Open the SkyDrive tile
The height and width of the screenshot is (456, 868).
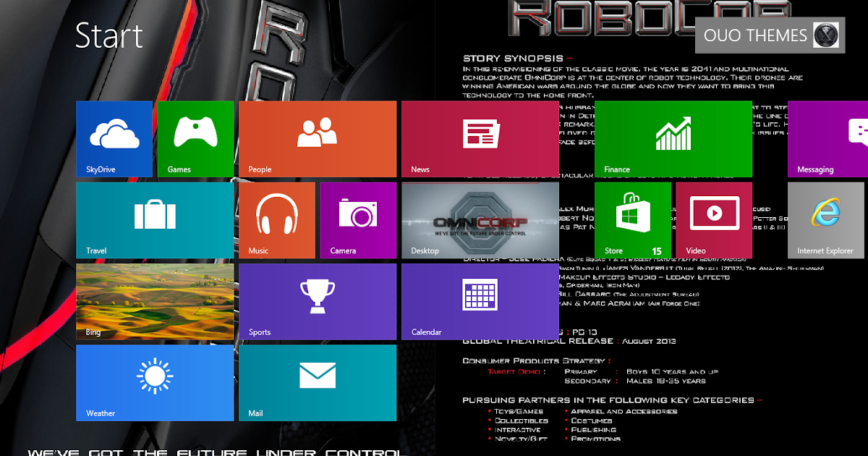click(x=114, y=139)
